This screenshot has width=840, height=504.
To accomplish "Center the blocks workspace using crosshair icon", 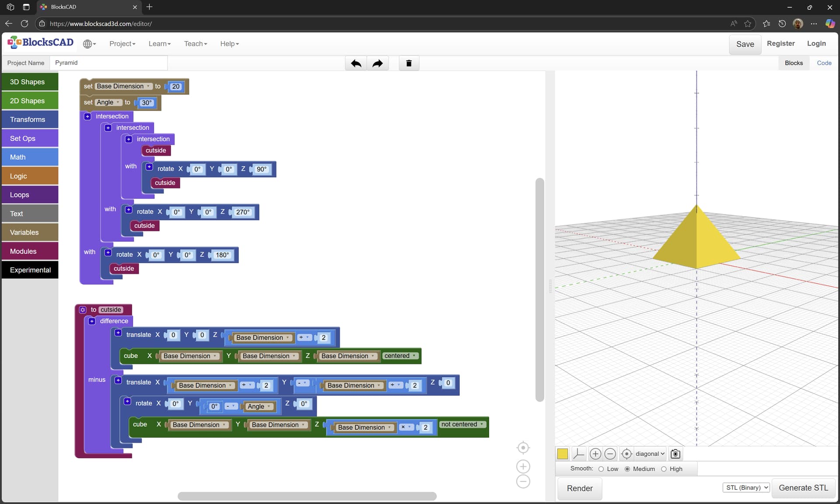I will [x=523, y=448].
